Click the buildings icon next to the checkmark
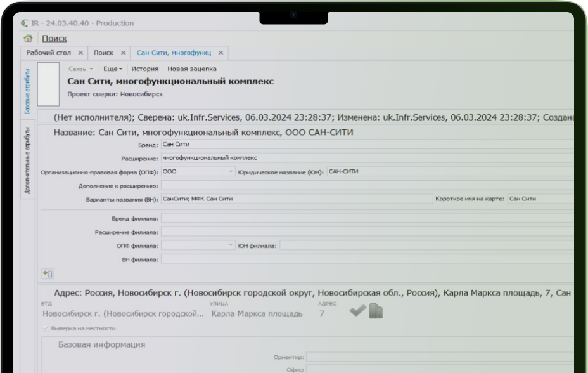This screenshot has width=588, height=373. point(376,311)
